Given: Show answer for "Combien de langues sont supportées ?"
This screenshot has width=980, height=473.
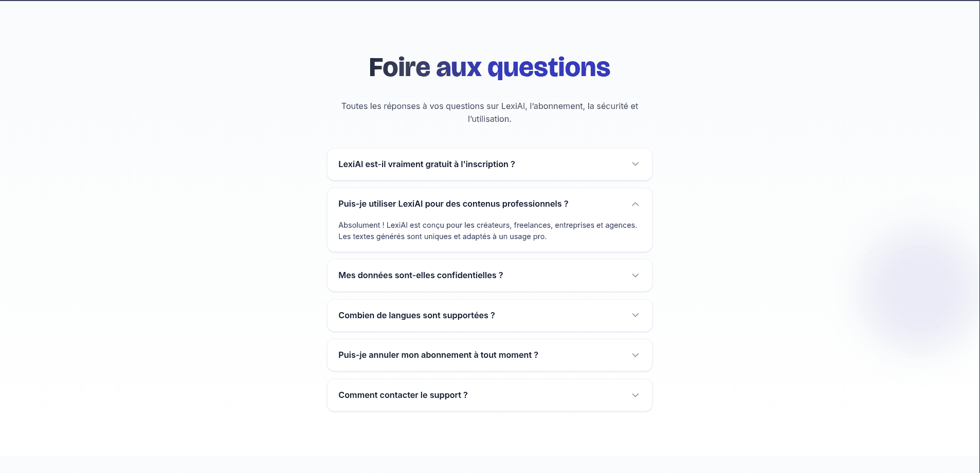Looking at the screenshot, I should pos(416,316).
